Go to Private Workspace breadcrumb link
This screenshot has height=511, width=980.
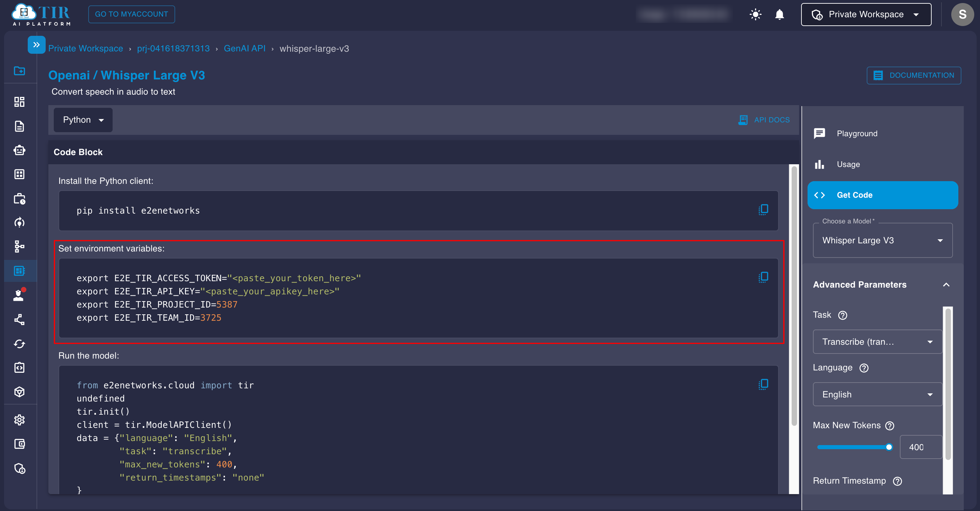pyautogui.click(x=86, y=48)
